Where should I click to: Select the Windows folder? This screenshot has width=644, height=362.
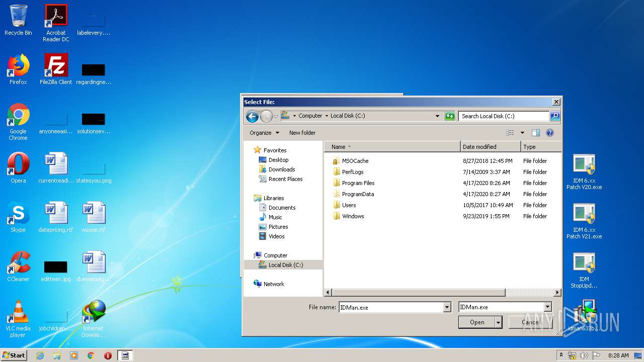pyautogui.click(x=353, y=216)
